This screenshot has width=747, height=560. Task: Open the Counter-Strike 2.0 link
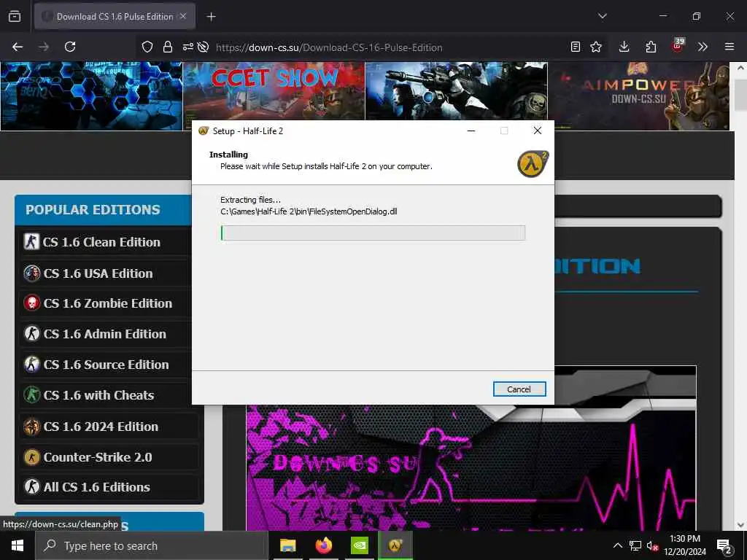(98, 457)
